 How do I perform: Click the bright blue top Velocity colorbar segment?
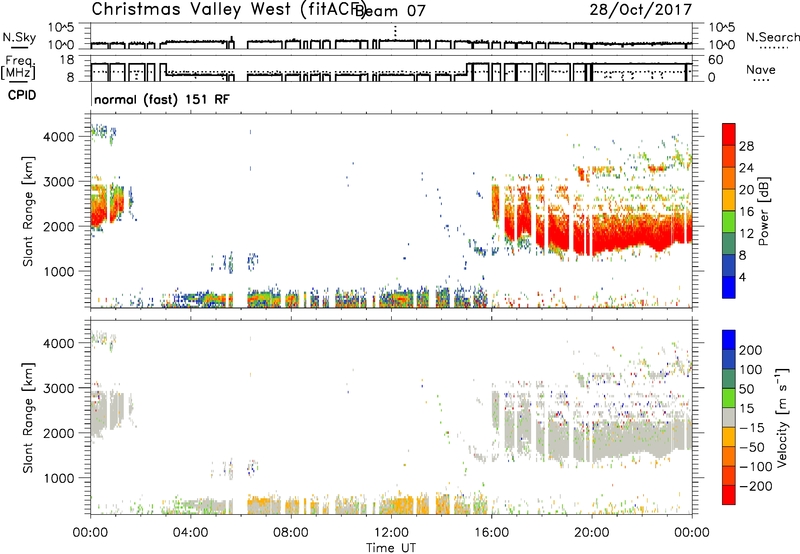[x=729, y=340]
